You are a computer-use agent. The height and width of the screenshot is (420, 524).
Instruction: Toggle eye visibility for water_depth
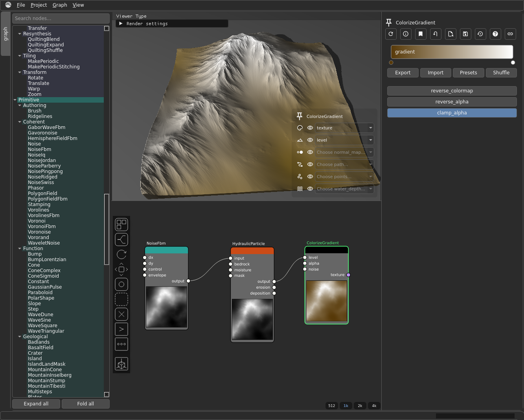[310, 189]
